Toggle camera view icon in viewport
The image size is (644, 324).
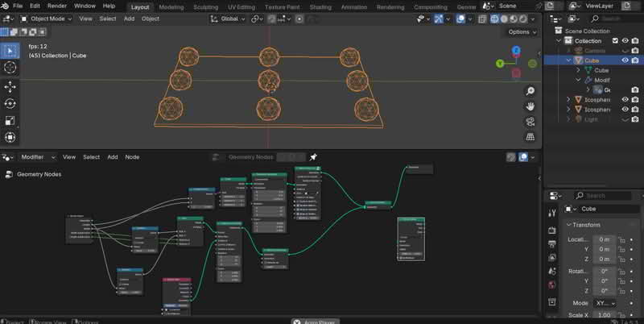531,122
